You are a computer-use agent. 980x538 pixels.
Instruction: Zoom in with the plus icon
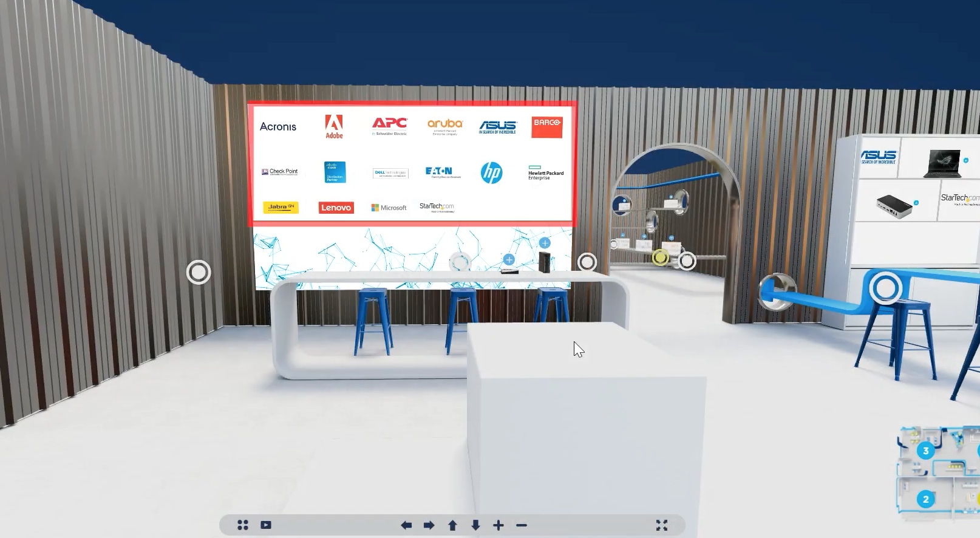(x=499, y=525)
